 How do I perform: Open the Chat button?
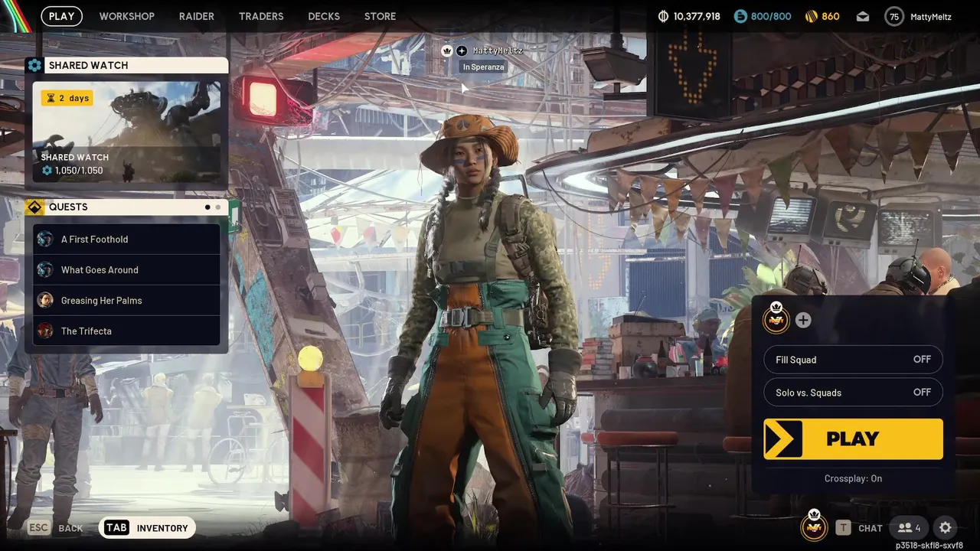tap(859, 527)
